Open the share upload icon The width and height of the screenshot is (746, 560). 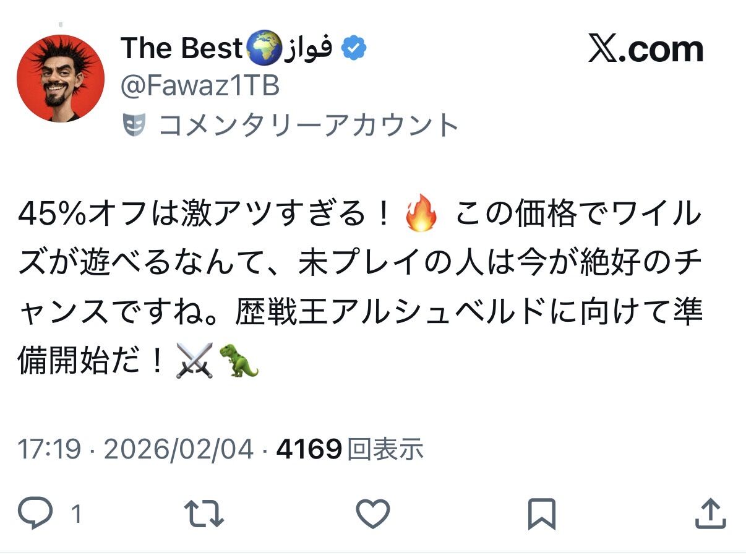(x=710, y=514)
